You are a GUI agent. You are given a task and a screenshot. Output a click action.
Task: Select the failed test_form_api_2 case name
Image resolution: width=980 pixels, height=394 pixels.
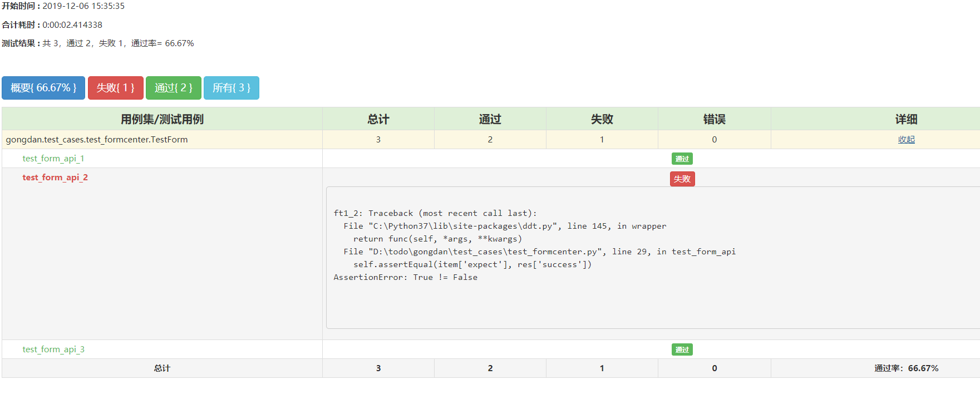(55, 178)
